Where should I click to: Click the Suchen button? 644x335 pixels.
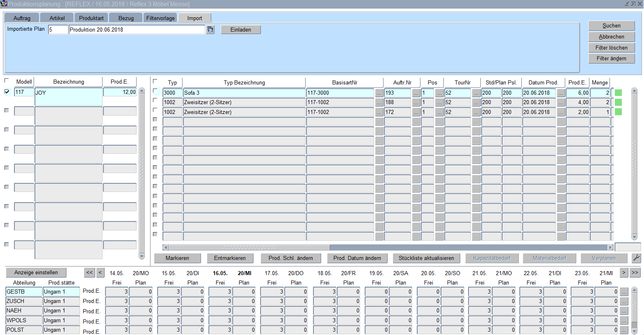611,25
